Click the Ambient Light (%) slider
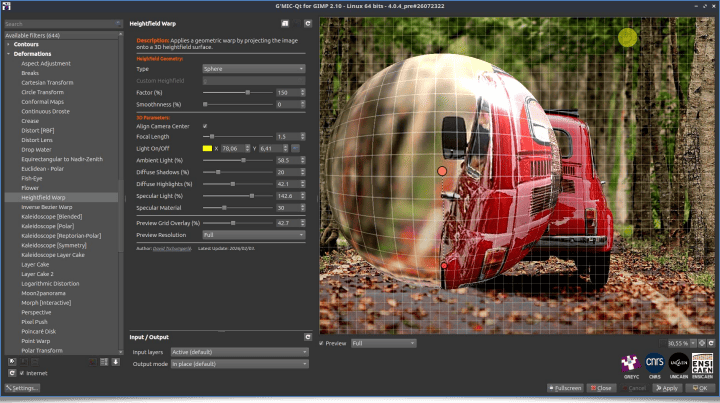Image resolution: width=720 pixels, height=403 pixels. pyautogui.click(x=238, y=160)
